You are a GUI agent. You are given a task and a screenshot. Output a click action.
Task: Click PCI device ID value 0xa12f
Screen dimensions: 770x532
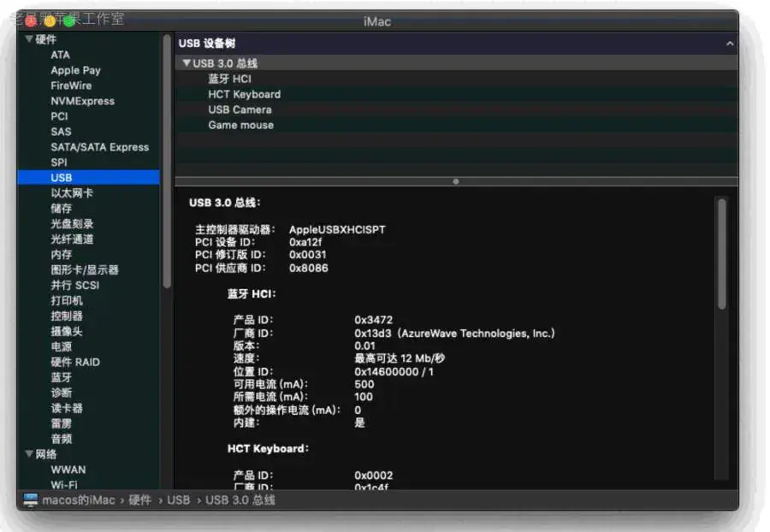pos(305,242)
